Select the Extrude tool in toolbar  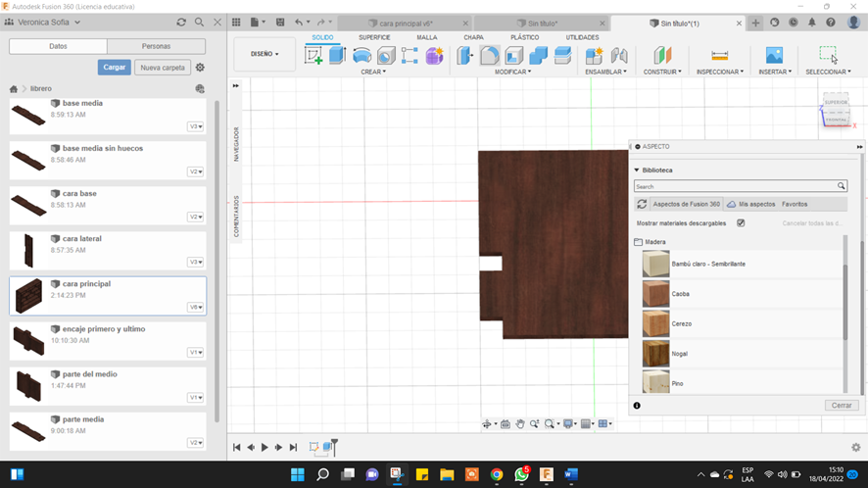[337, 56]
